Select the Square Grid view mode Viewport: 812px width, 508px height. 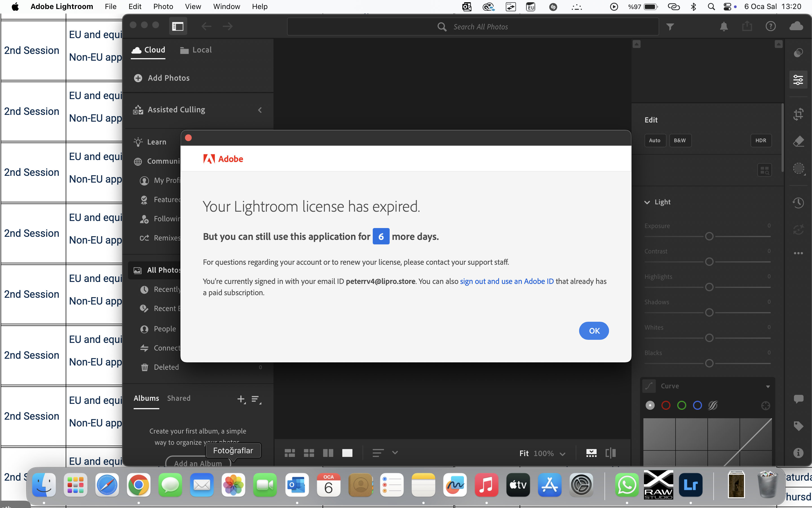pyautogui.click(x=309, y=453)
